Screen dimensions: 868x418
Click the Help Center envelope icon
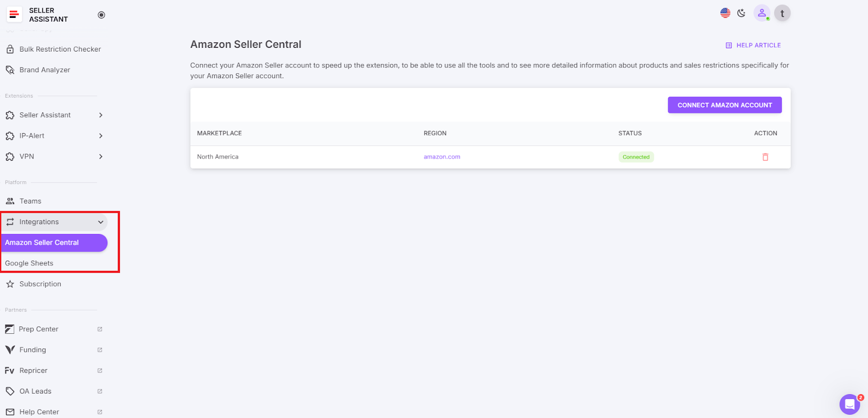(9, 411)
